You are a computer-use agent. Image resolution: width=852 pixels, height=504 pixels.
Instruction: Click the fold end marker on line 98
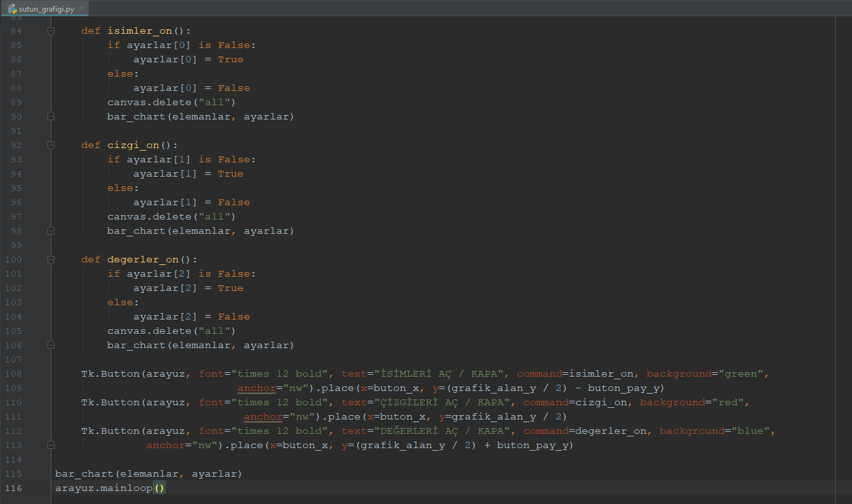[51, 231]
